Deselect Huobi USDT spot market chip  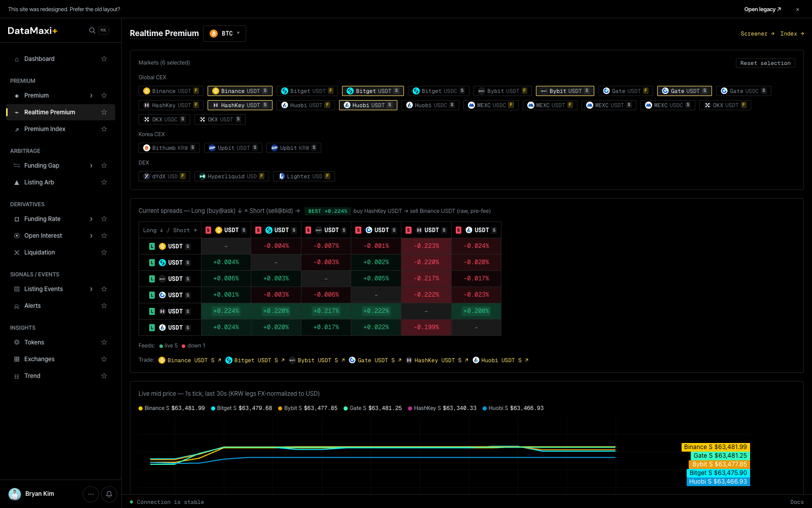coord(368,105)
